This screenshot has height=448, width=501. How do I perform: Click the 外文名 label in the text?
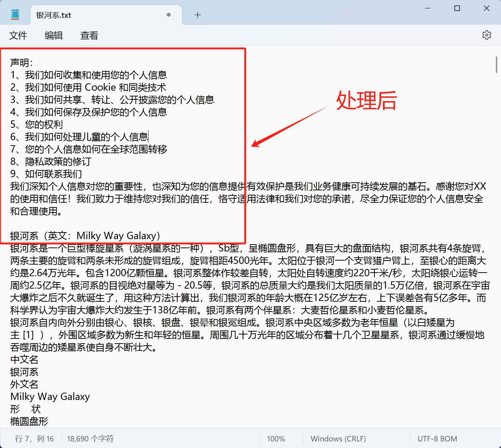coord(24,384)
